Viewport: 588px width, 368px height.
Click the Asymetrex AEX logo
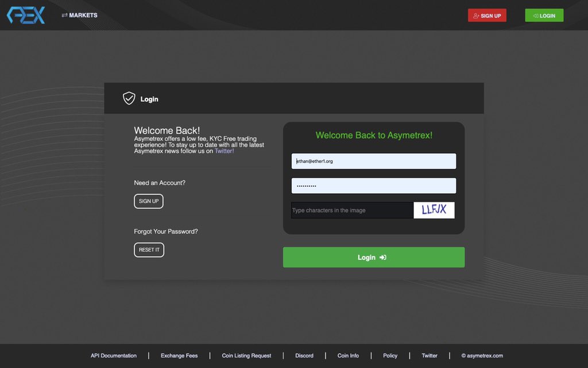pyautogui.click(x=26, y=15)
